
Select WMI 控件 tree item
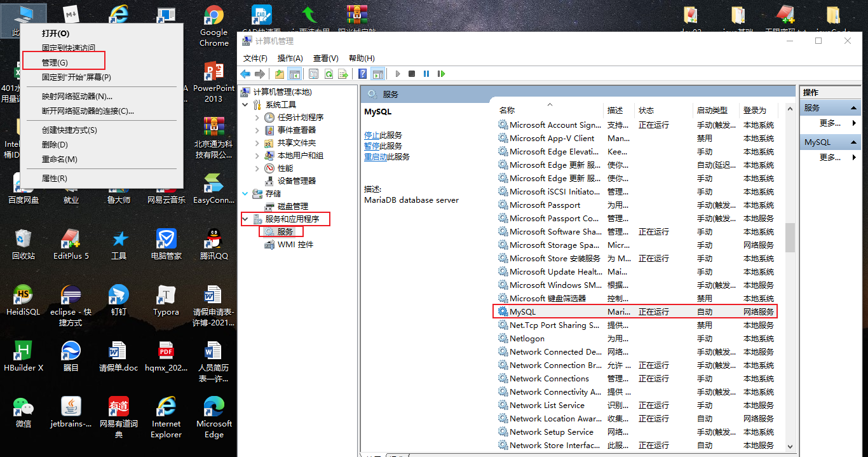pos(288,245)
